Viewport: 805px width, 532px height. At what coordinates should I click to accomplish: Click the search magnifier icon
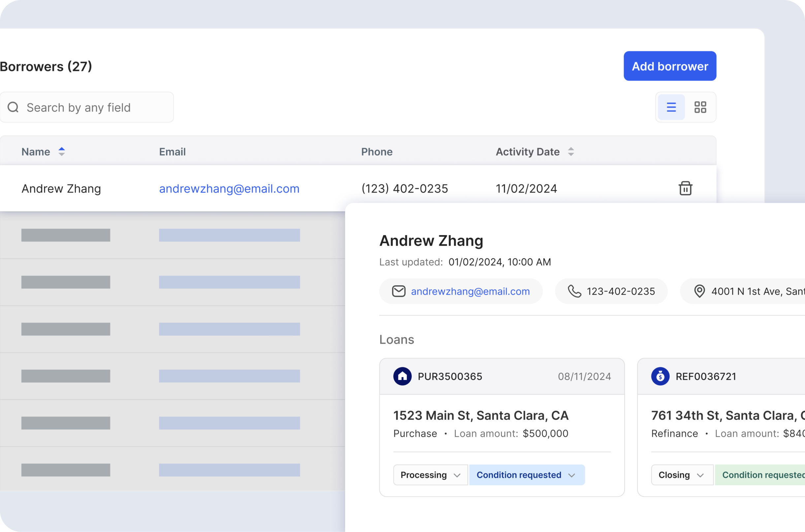(13, 107)
